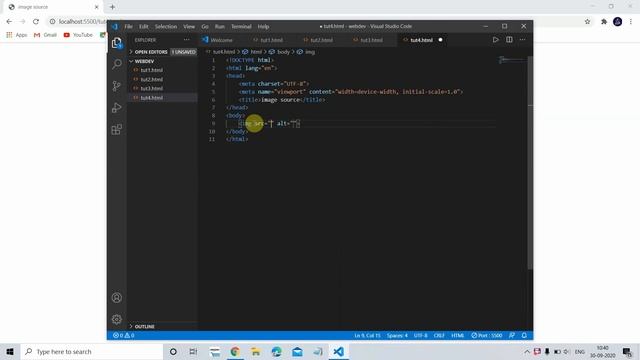
Task: Switch to the tut2.html editor tab
Action: tap(321, 40)
